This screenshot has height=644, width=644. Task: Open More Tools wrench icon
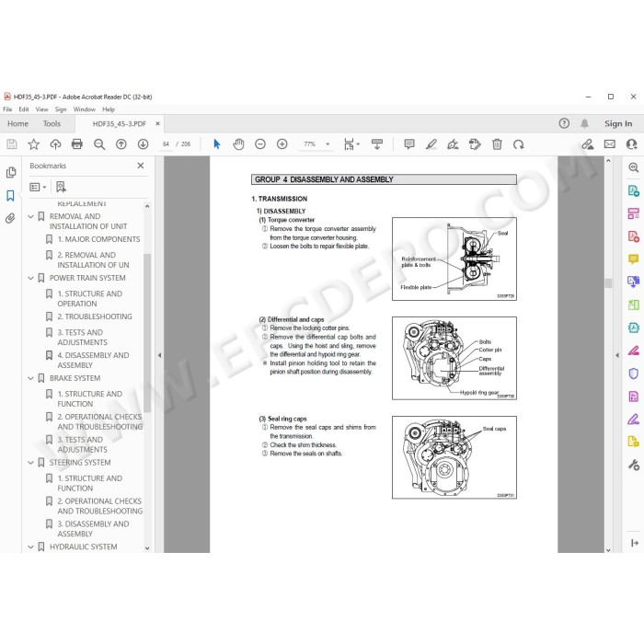[633, 465]
